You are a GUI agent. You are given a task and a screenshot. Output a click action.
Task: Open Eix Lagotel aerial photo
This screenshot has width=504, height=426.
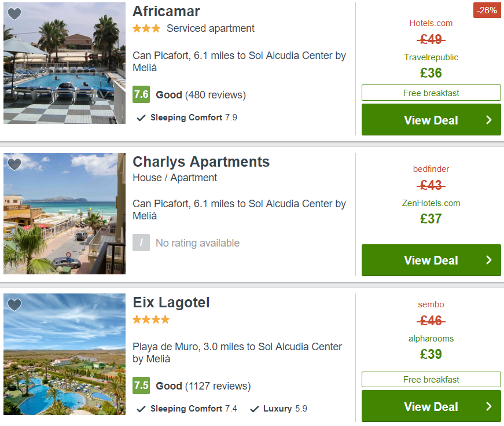pos(64,354)
